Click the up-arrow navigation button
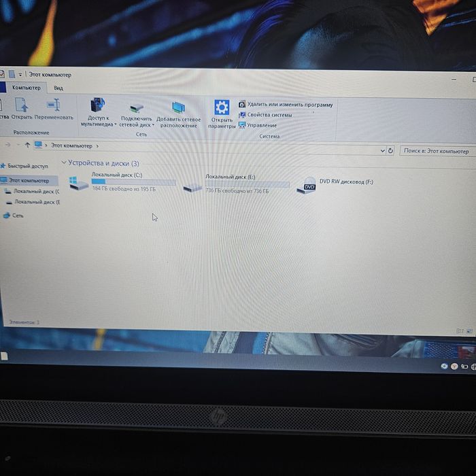 coord(27,145)
